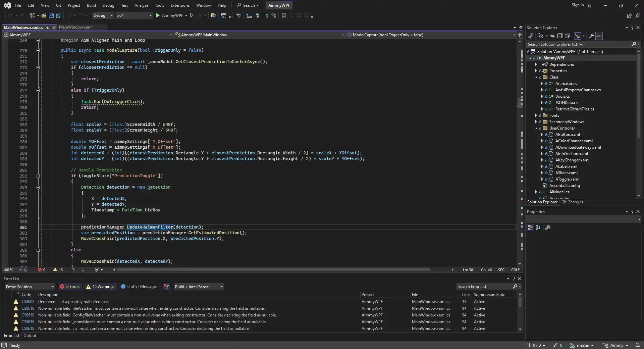Toggle the 0 of 57 Messages filter
This screenshot has width=644, height=349.
[140, 287]
